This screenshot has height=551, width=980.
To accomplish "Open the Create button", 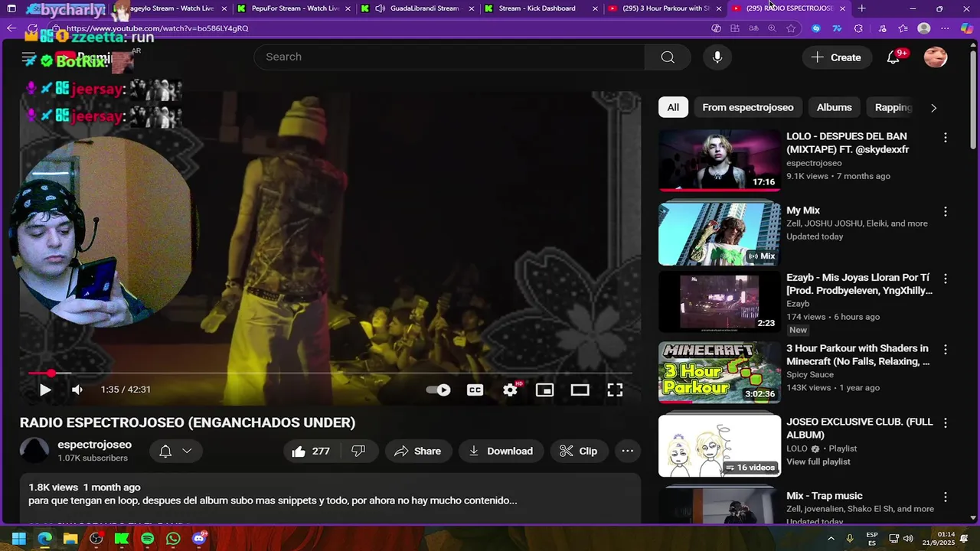I will pyautogui.click(x=836, y=57).
